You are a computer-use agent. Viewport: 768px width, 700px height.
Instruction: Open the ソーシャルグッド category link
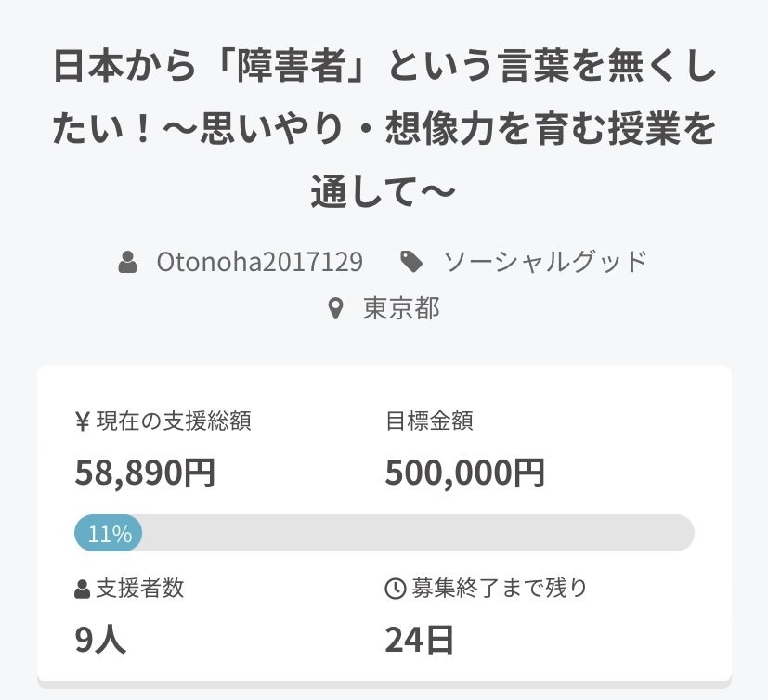544,263
